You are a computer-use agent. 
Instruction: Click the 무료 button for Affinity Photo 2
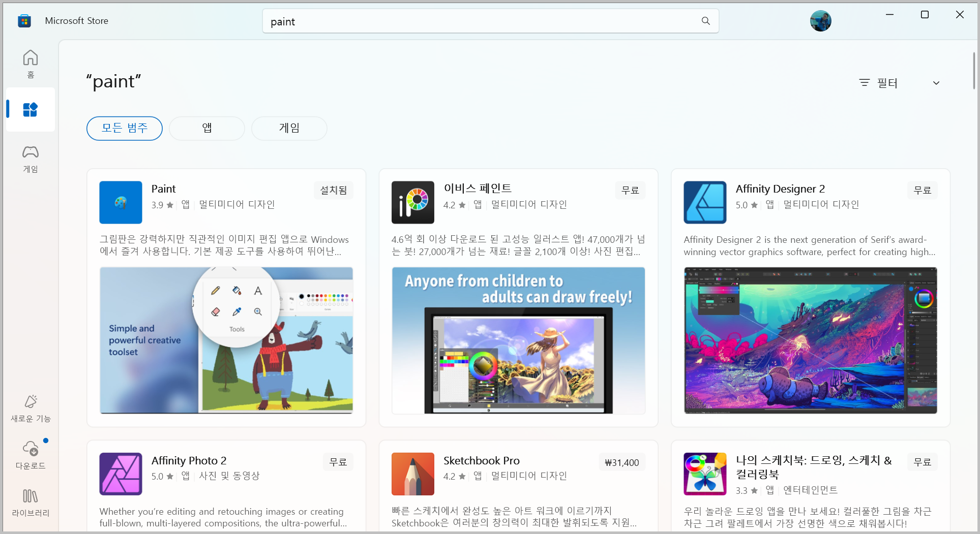click(338, 462)
